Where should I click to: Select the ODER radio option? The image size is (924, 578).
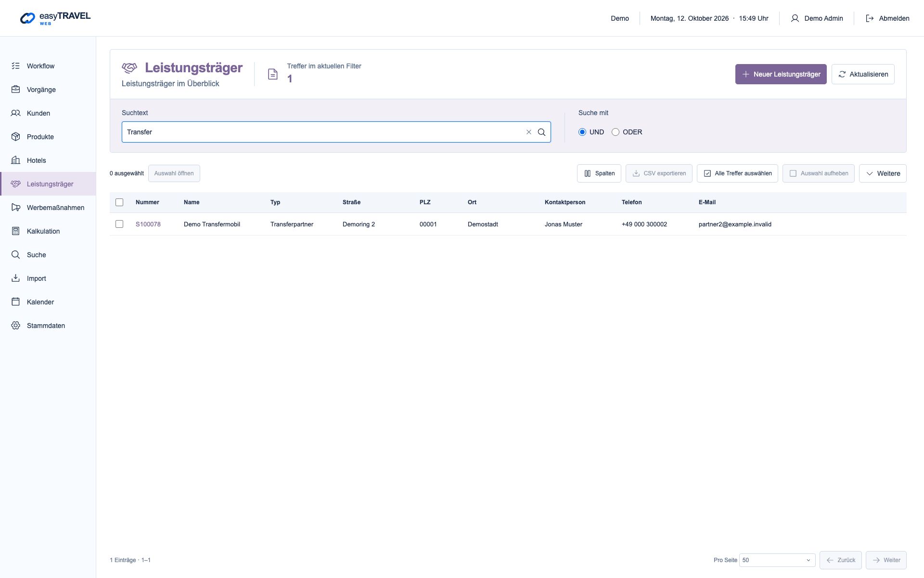click(x=616, y=132)
